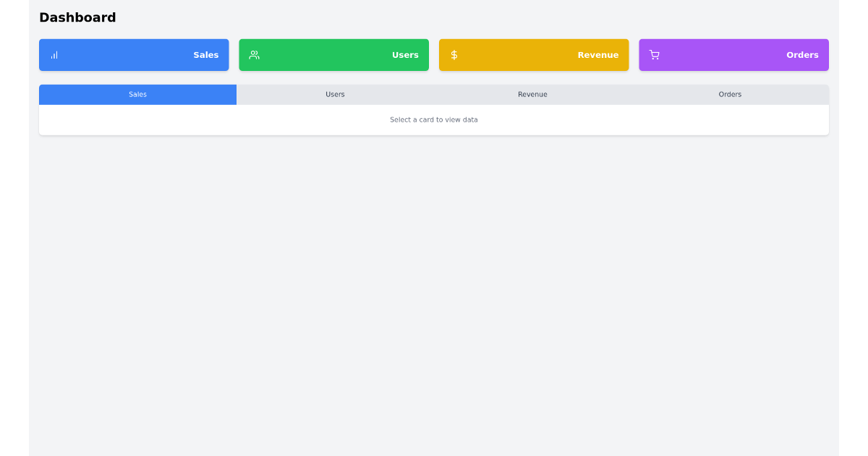
Task: Click the people icon on the Users card
Action: click(x=255, y=54)
